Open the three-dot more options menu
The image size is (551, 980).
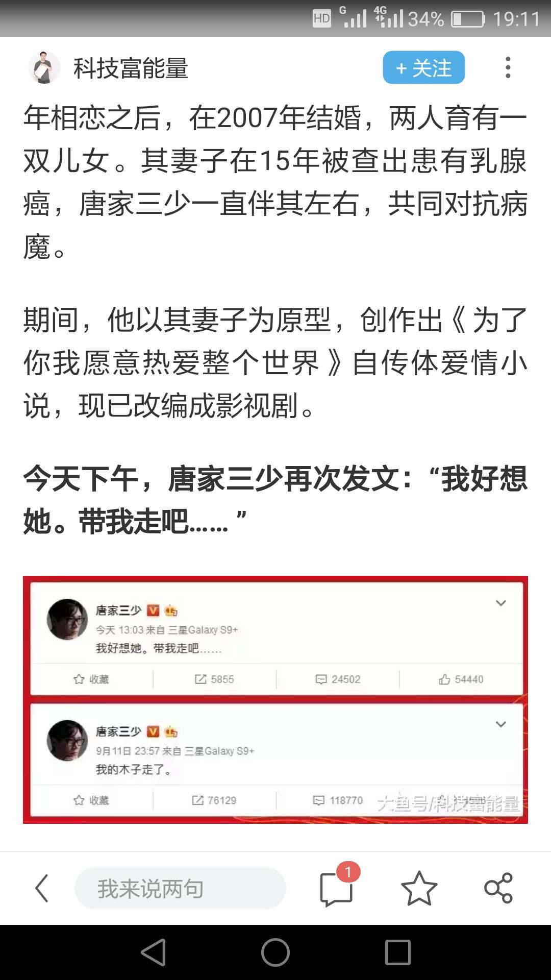tap(508, 67)
